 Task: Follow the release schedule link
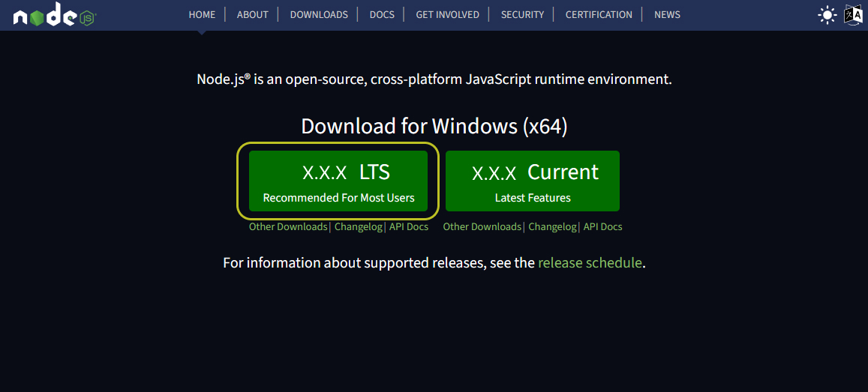click(x=590, y=262)
